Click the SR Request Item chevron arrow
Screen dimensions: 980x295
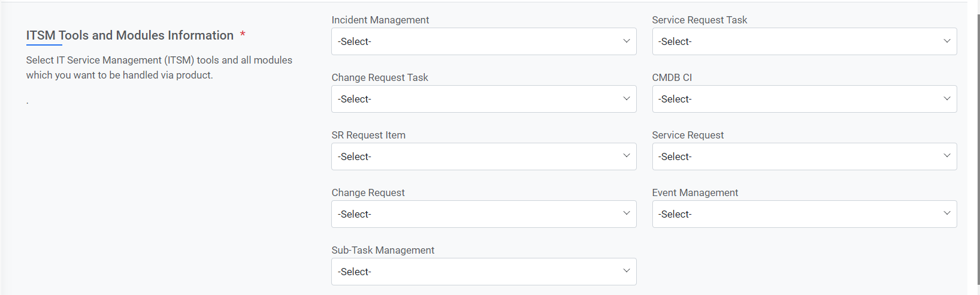627,156
